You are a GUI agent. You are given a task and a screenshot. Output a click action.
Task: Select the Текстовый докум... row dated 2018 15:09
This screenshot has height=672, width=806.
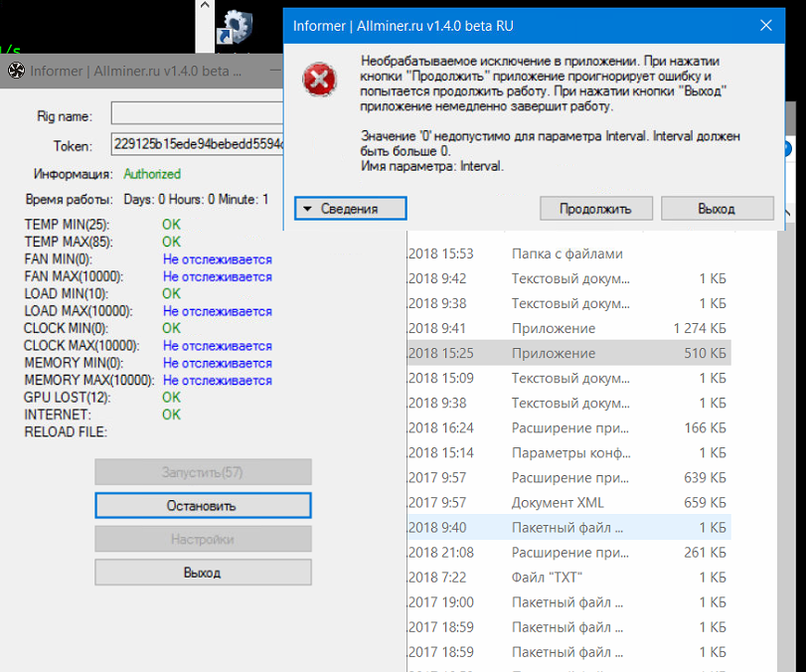point(569,378)
